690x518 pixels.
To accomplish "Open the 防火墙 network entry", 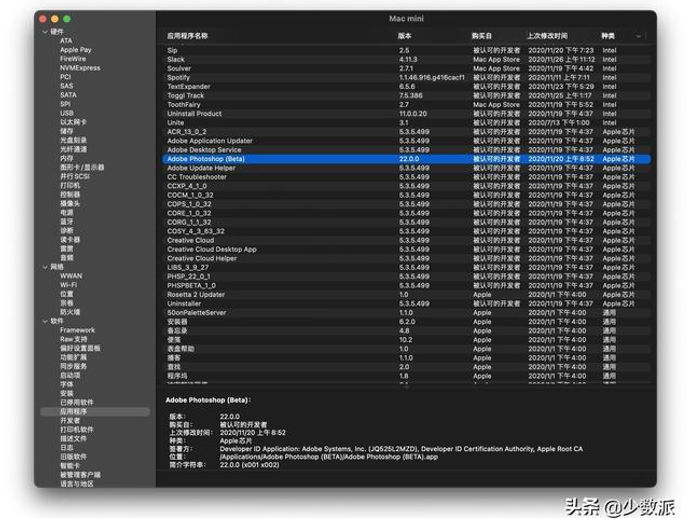I will 70,312.
